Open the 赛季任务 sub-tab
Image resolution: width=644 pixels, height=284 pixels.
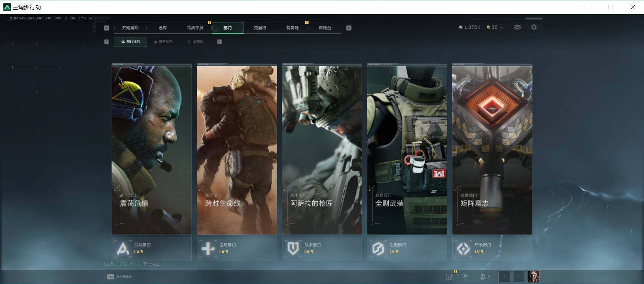[163, 42]
